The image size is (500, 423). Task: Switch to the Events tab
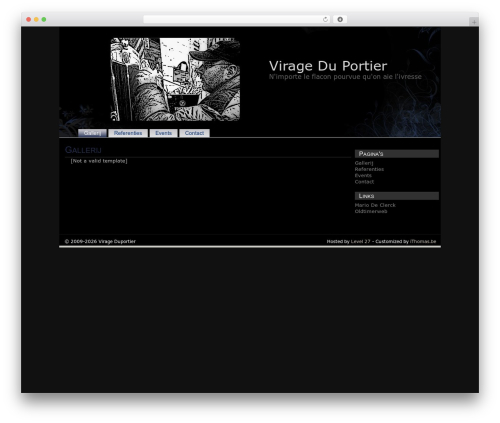coord(163,133)
